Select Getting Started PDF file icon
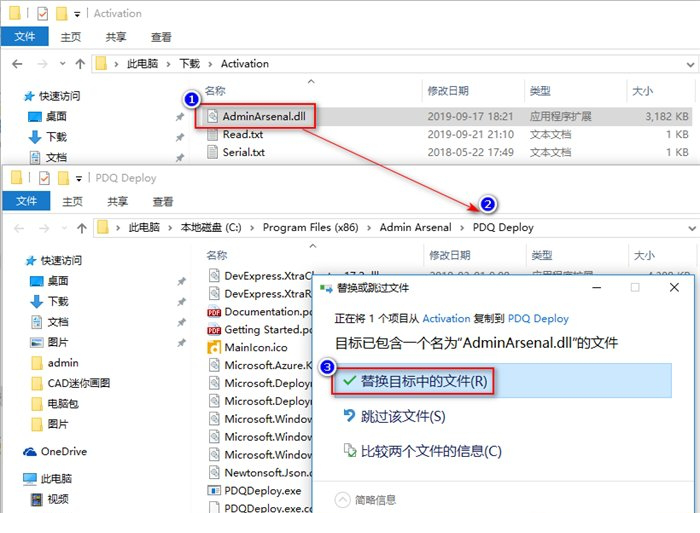This screenshot has width=700, height=533. pyautogui.click(x=214, y=330)
